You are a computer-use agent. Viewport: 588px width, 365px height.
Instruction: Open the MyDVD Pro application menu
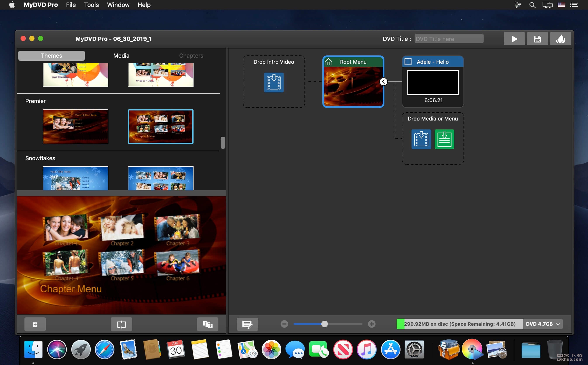coord(41,5)
